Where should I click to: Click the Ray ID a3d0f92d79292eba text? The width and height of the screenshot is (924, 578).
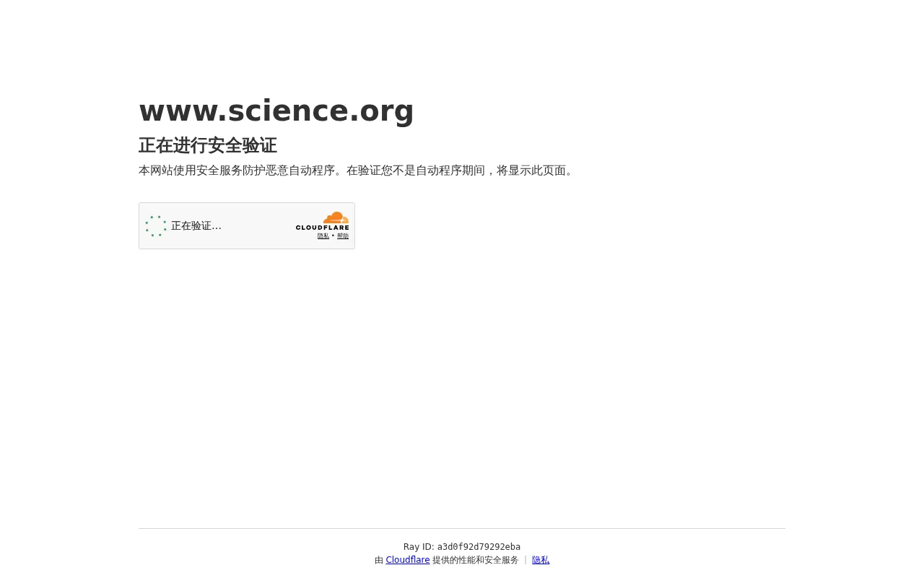coord(462,547)
